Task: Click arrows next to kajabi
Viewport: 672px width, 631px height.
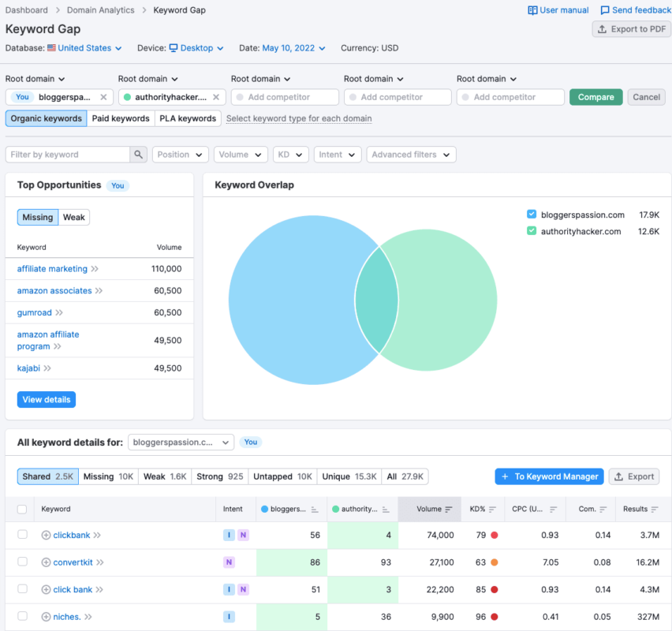Action: [x=47, y=368]
